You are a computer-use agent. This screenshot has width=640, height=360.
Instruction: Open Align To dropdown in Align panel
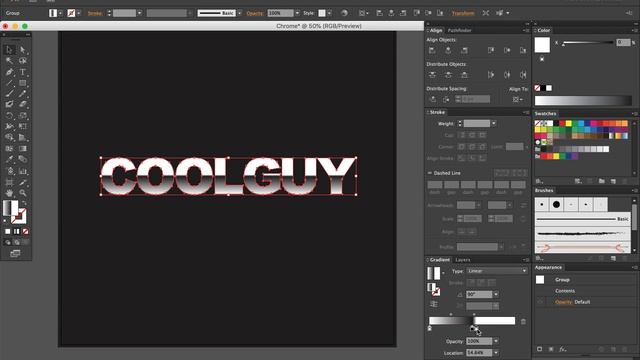(518, 99)
